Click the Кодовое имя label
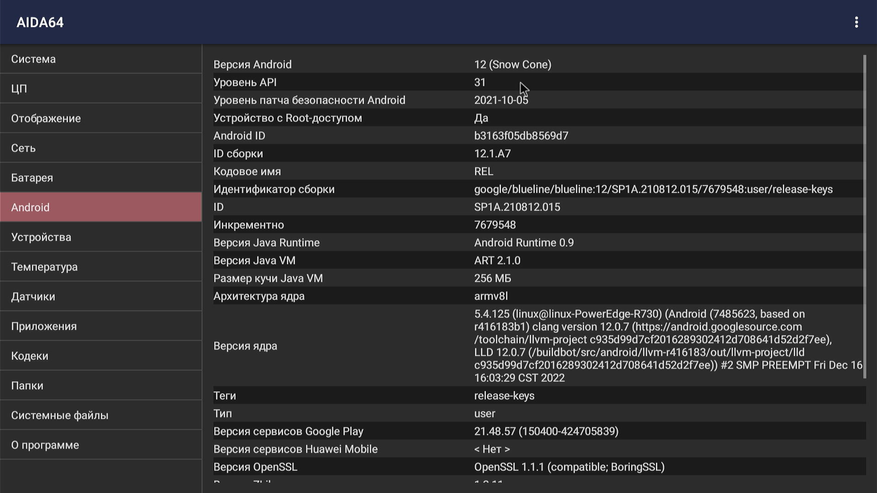Screen dimensions: 877x493 [247, 171]
